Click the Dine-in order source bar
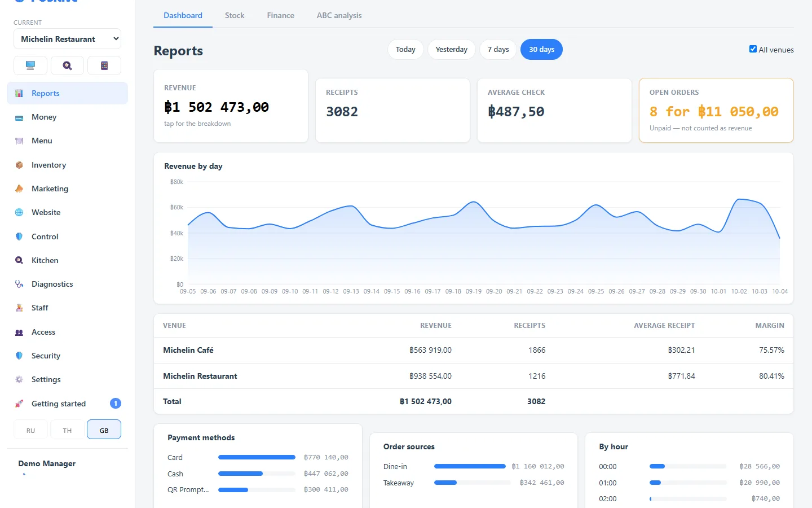Image resolution: width=812 pixels, height=508 pixels. pos(470,466)
